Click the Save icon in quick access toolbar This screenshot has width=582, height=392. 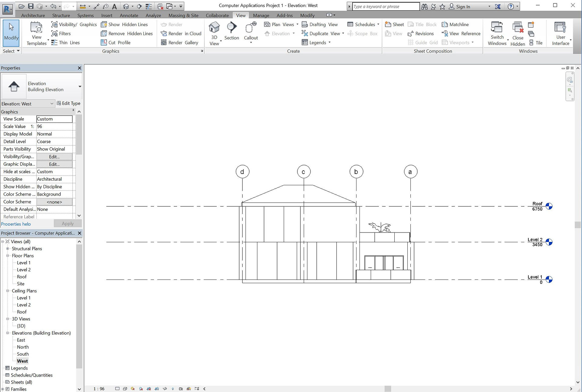pyautogui.click(x=31, y=6)
